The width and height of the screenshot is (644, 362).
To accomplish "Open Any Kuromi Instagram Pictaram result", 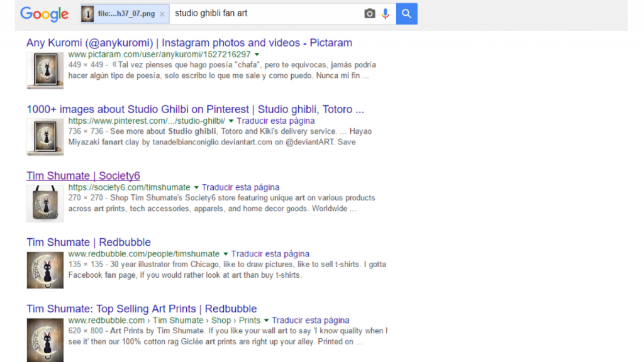I will pos(189,43).
